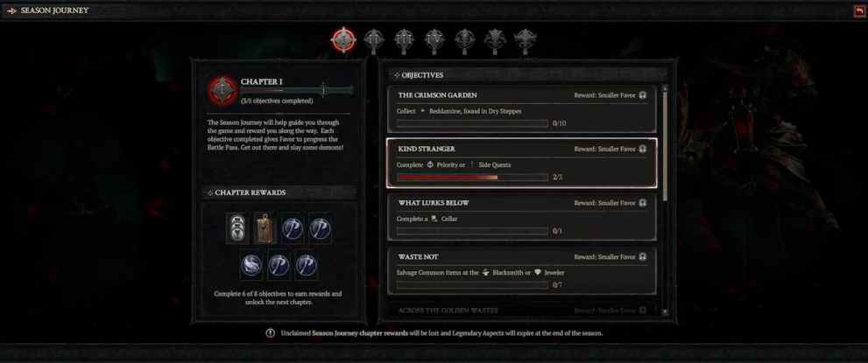The image size is (868, 363).
Task: Click the red back arrow button
Action: [x=858, y=10]
